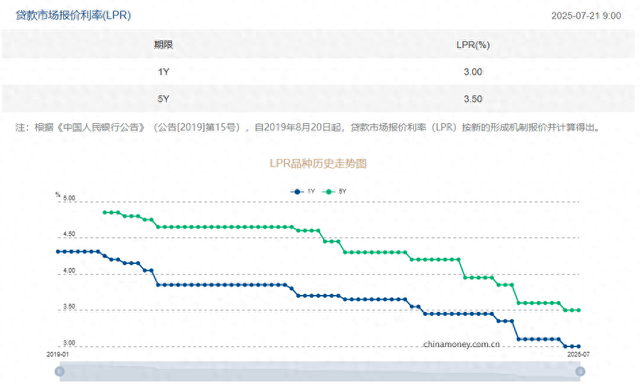
Task: Click the 期限 column header
Action: click(x=163, y=45)
